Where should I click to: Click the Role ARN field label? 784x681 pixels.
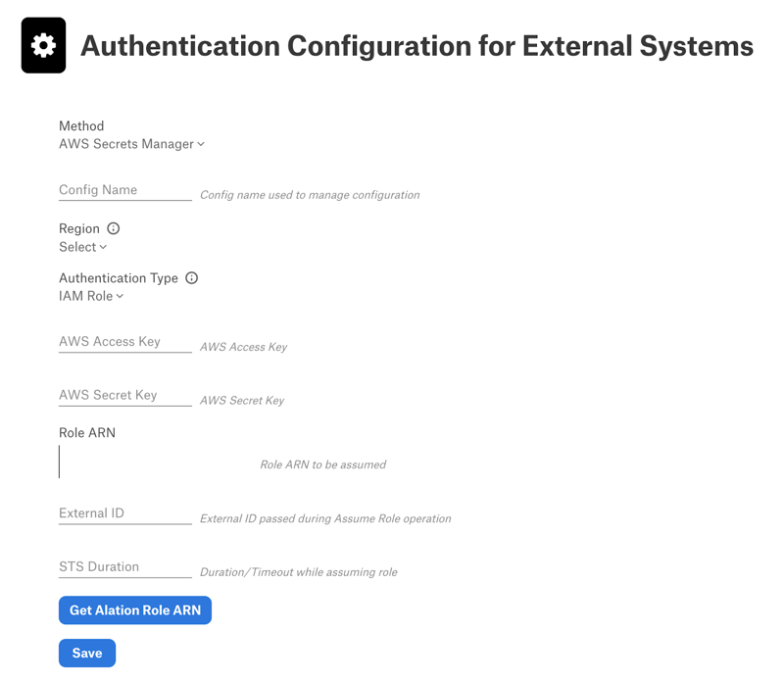[87, 432]
